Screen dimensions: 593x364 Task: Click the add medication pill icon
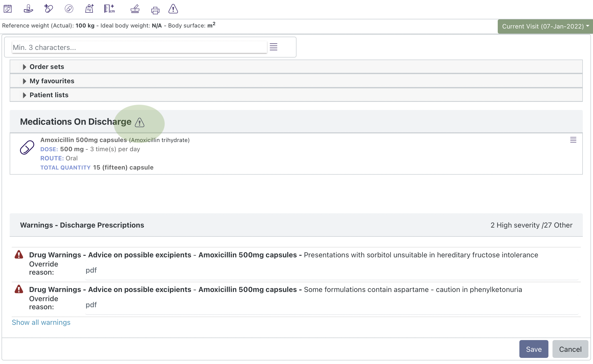point(48,9)
